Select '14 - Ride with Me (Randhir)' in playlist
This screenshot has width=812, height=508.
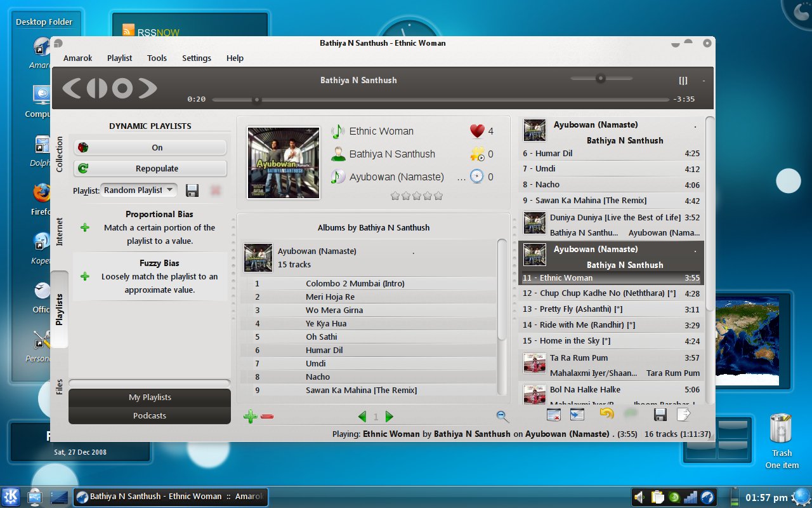coord(611,324)
